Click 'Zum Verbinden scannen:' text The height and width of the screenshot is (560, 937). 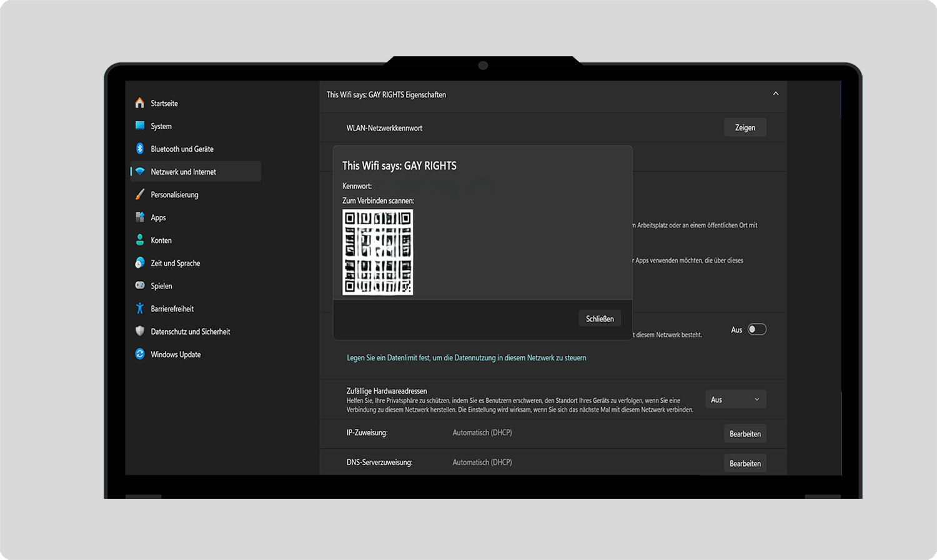pyautogui.click(x=378, y=200)
